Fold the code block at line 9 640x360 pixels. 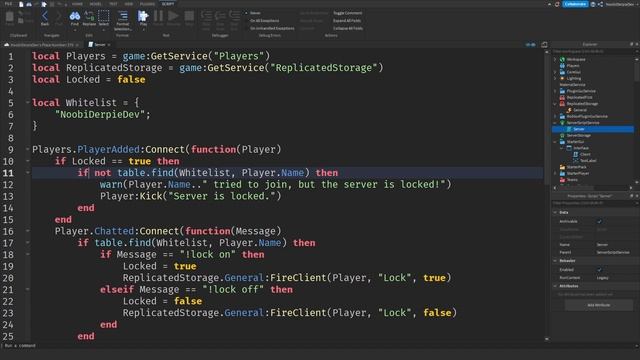(x=28, y=149)
